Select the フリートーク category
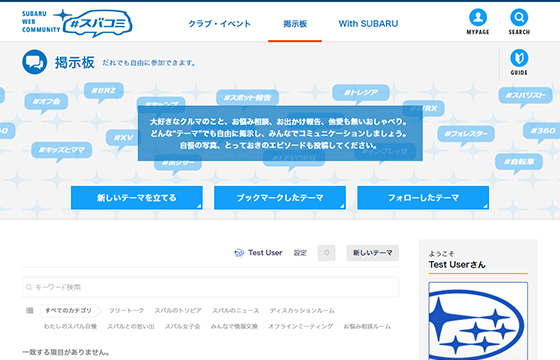Viewport: 560px width, 360px height. (126, 310)
